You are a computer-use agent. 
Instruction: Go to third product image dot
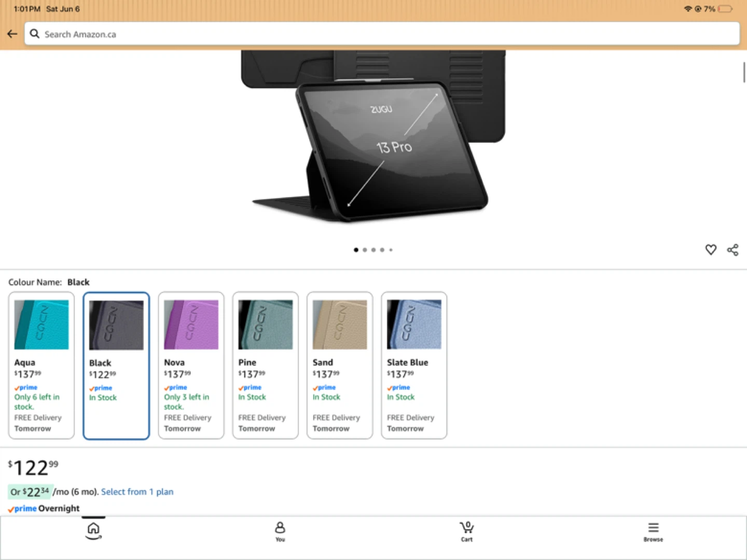point(374,250)
